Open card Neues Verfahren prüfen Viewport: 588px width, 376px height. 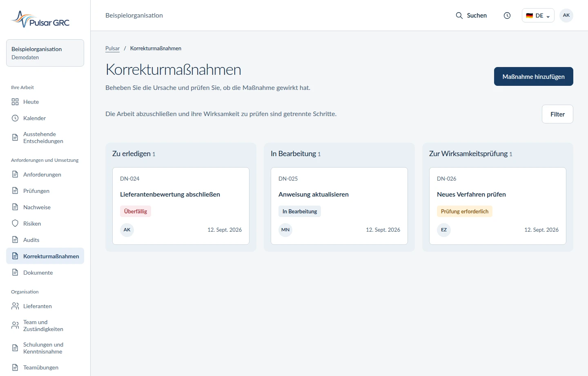coord(498,206)
